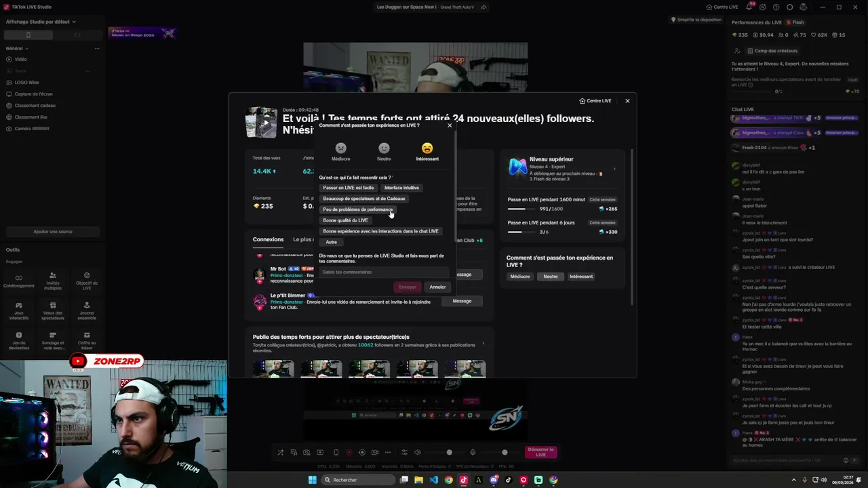
Task: Toggle the 'Bonne qualité du LIVE' chip
Action: [345, 220]
